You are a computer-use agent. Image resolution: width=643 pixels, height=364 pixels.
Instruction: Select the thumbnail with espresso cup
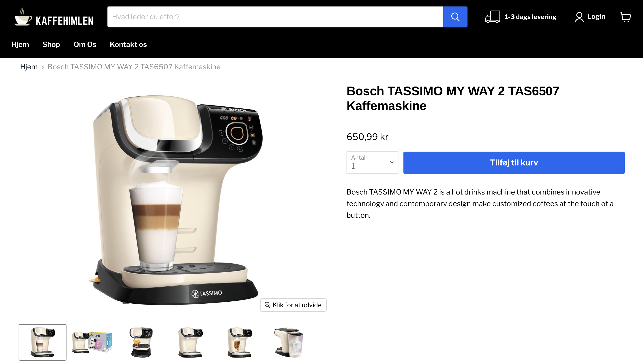[x=141, y=342]
